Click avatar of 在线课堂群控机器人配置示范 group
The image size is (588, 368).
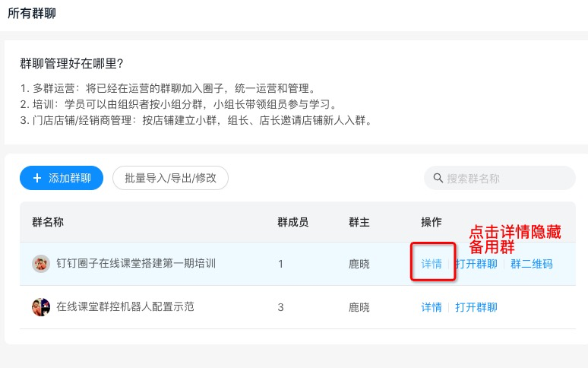[41, 307]
